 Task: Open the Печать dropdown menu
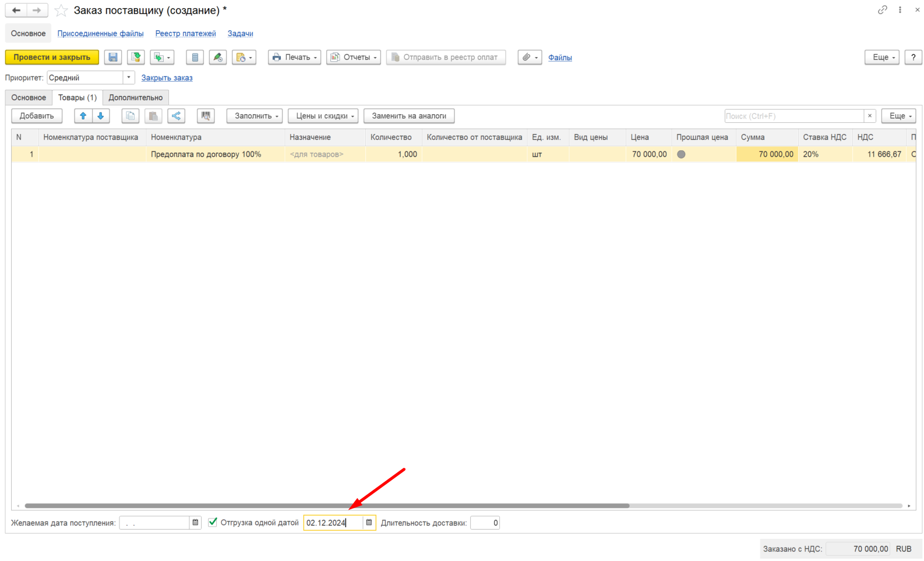[294, 57]
